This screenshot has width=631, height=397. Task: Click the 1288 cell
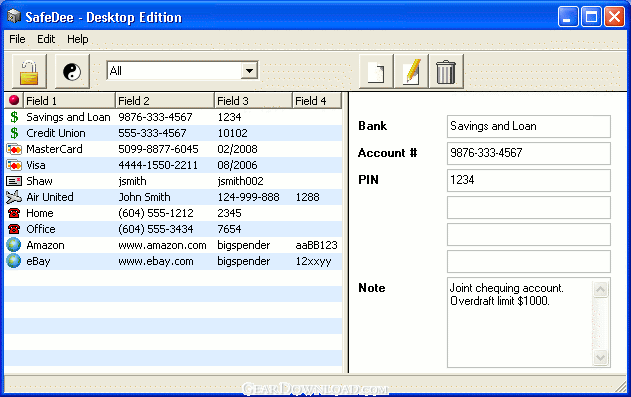(307, 197)
